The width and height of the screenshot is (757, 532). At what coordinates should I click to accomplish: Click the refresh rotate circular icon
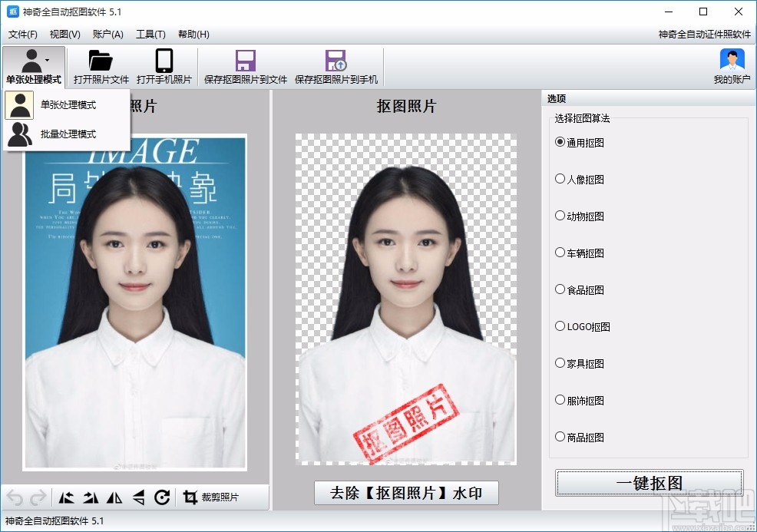point(162,497)
